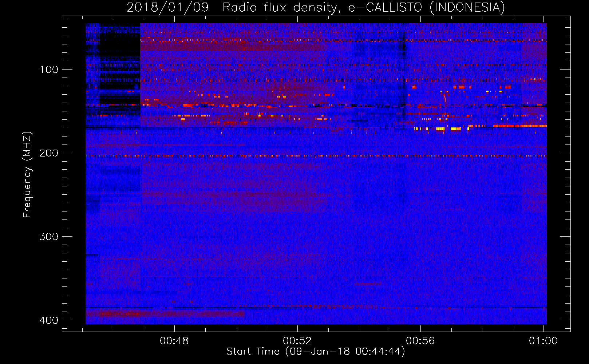The image size is (589, 364).
Task: Click the 400 frequency tick label
Action: click(x=49, y=320)
